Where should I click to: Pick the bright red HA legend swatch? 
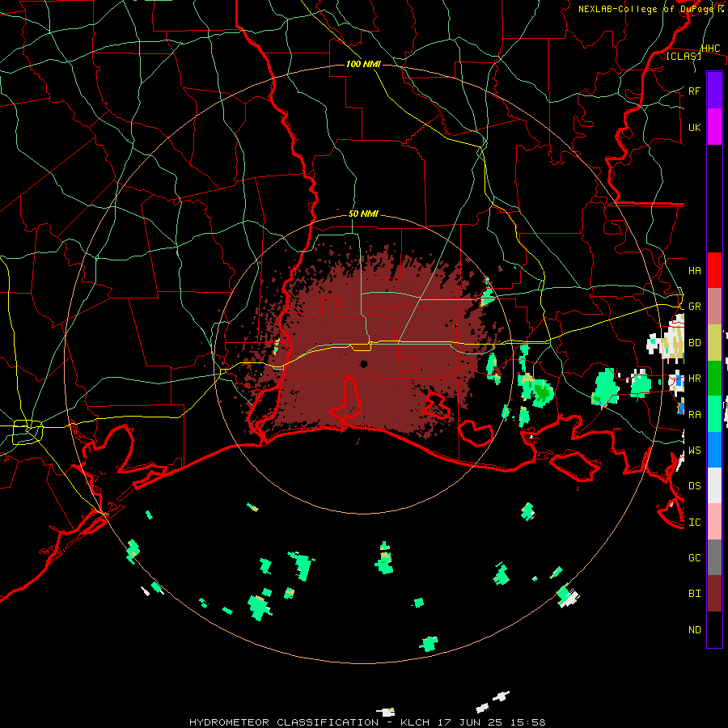pos(714,270)
